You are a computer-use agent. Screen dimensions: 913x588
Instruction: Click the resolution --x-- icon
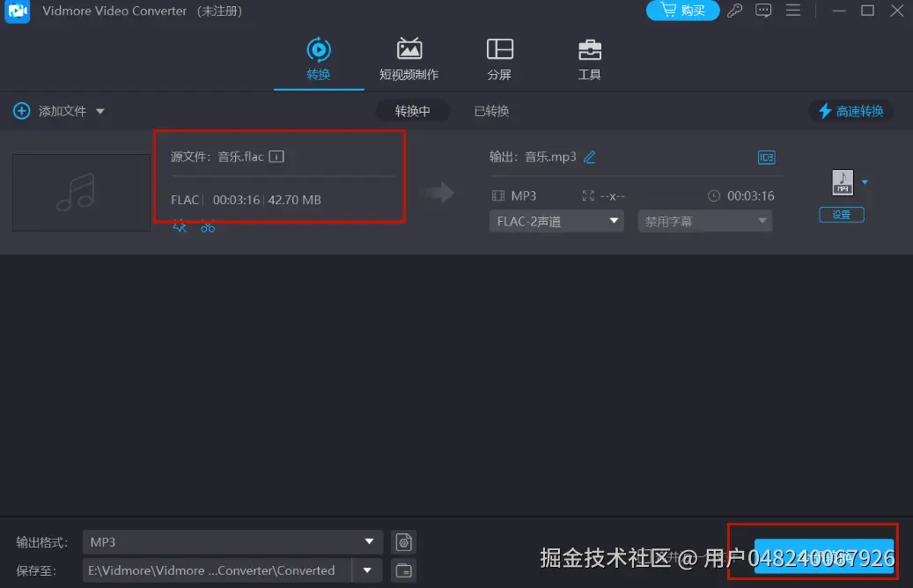(589, 195)
